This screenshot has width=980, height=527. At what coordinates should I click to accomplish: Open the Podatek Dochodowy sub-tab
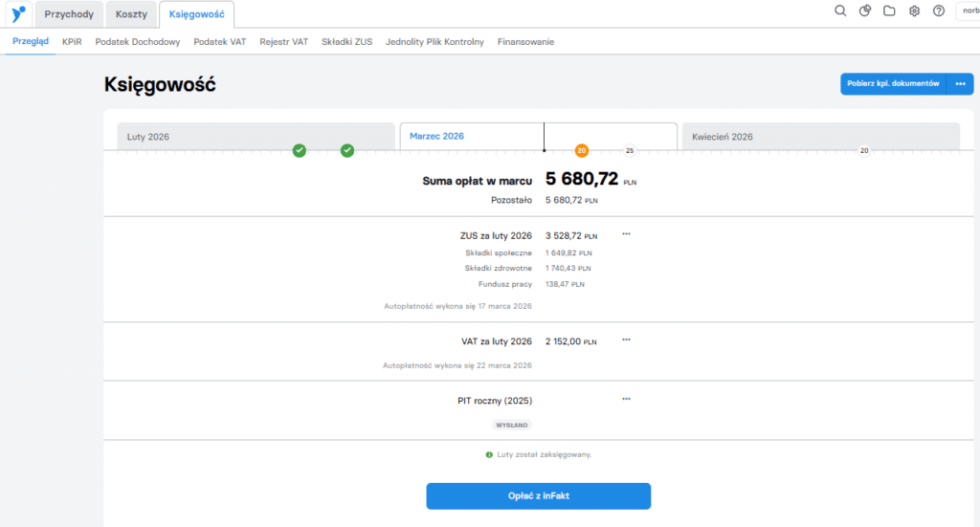click(x=138, y=42)
